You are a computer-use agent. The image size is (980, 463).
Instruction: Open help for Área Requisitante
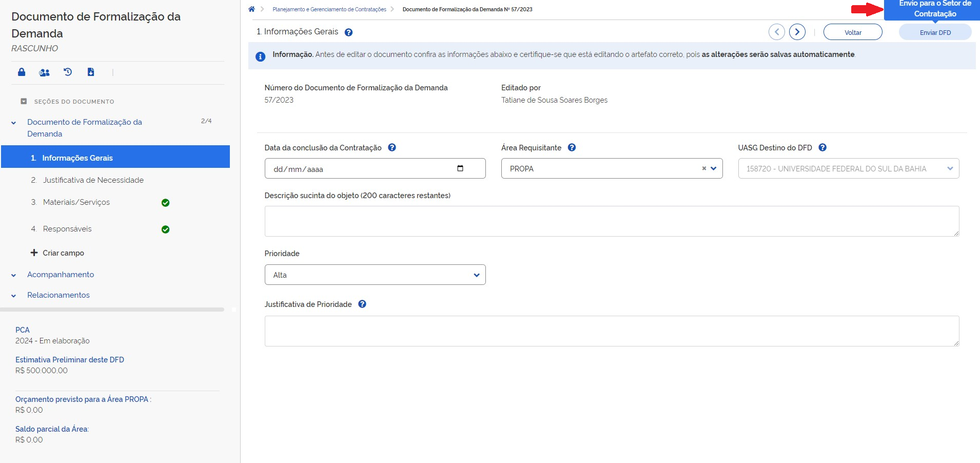click(x=572, y=148)
